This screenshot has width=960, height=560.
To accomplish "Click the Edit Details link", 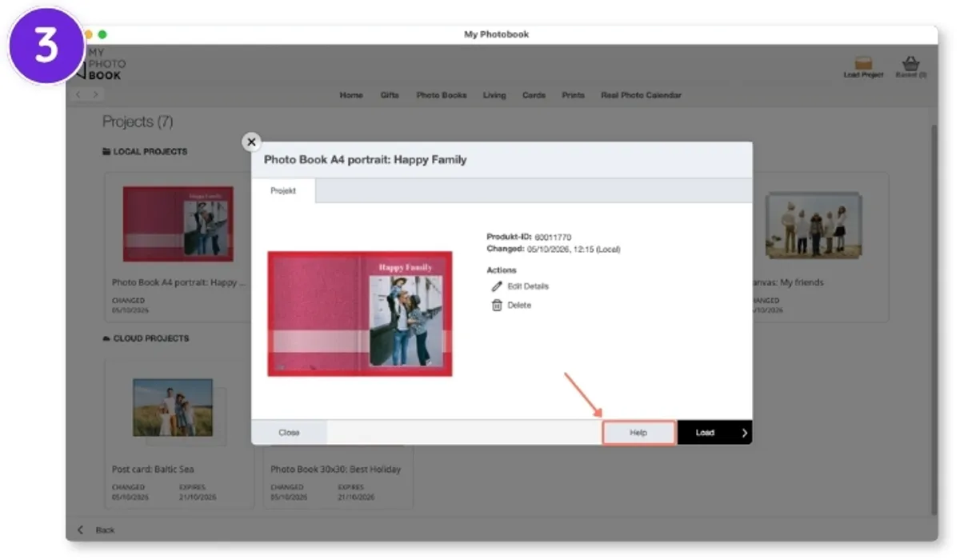I will pos(528,286).
